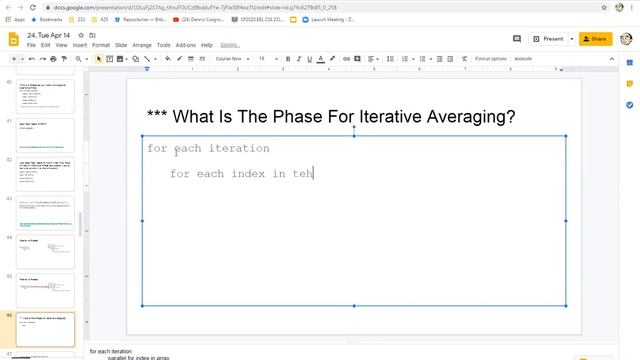Click the Line spacing icon

(390, 59)
